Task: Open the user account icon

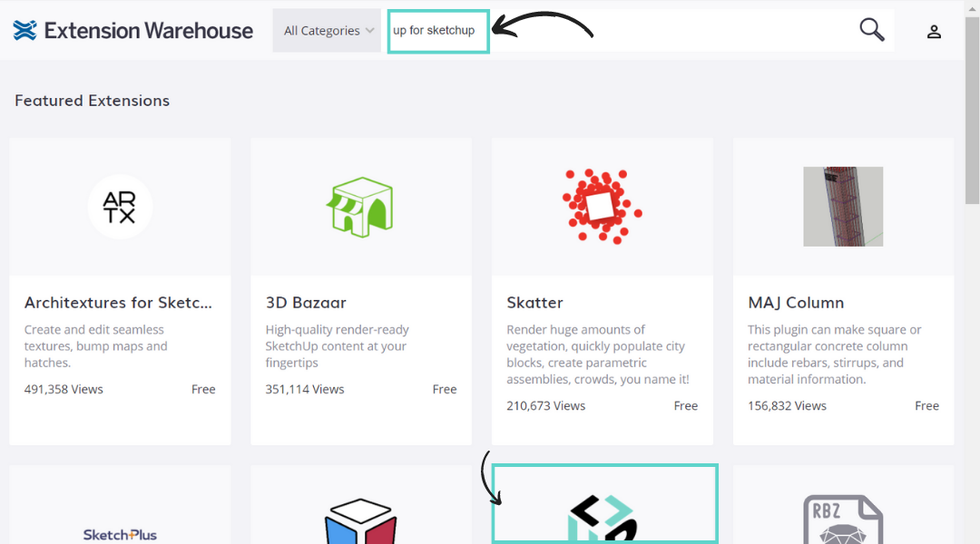Action: tap(934, 31)
